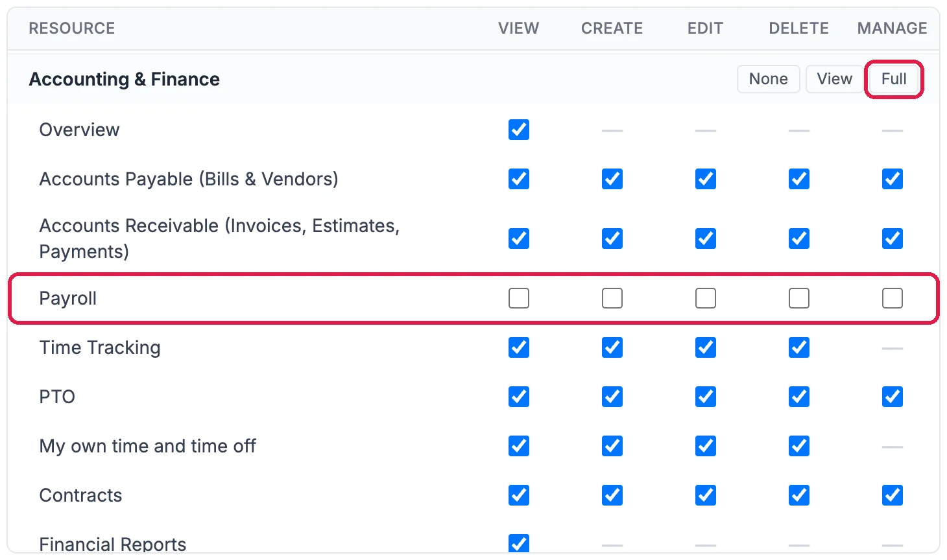Toggle Manage for Accounts Receivable
Viewport: 947px width, 560px height.
(893, 239)
